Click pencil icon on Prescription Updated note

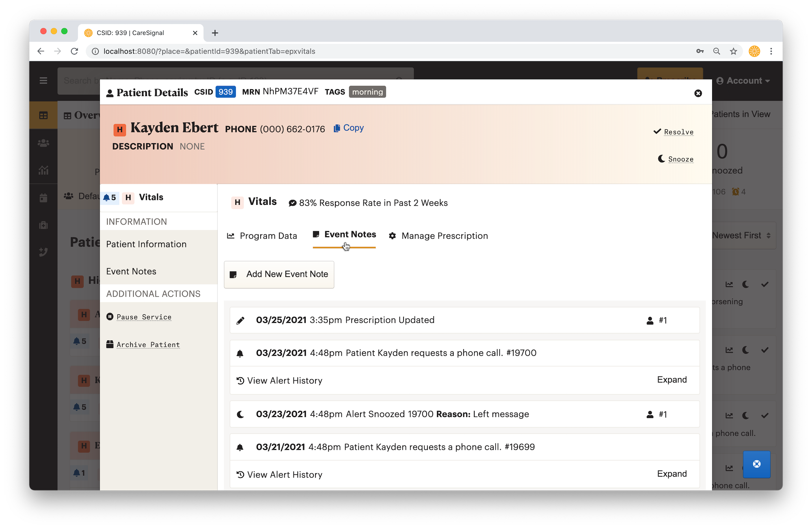pyautogui.click(x=240, y=320)
